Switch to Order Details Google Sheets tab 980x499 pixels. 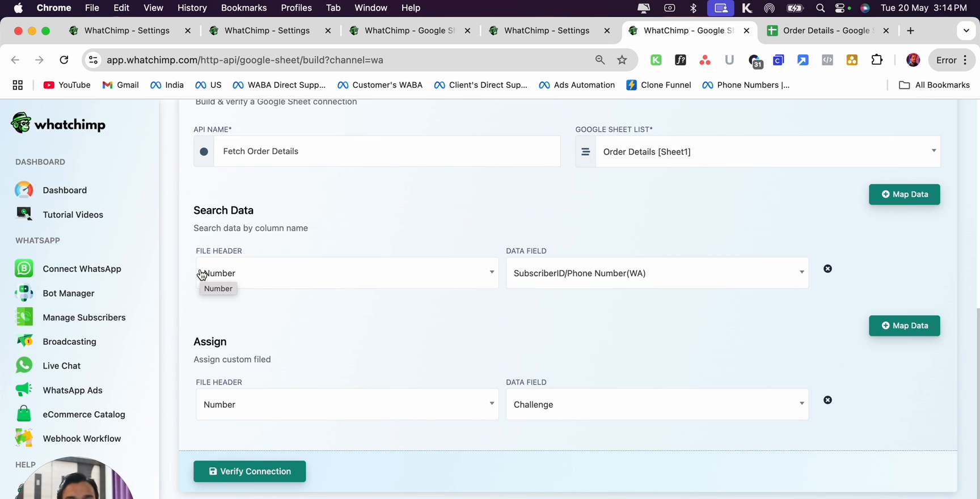point(829,31)
